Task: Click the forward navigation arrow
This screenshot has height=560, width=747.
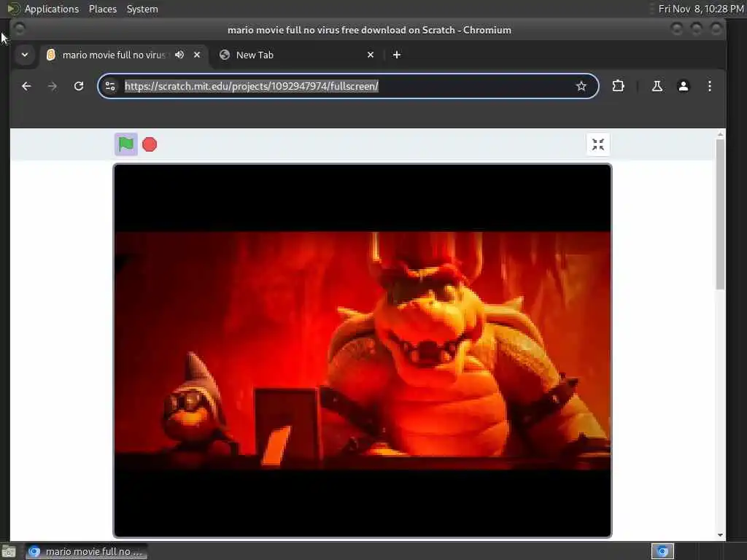Action: click(53, 86)
